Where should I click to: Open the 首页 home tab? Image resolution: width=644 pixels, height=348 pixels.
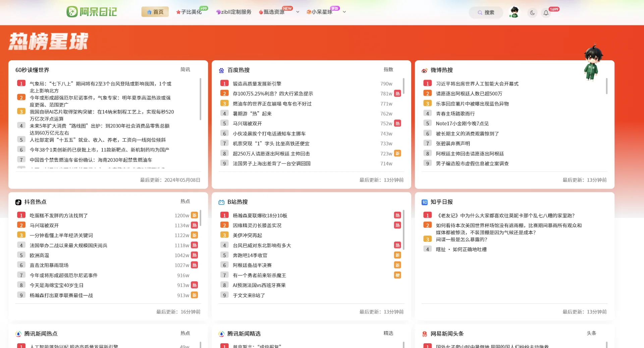155,12
